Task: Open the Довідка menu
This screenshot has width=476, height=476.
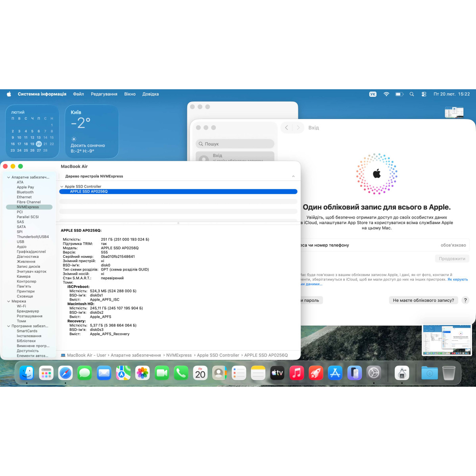Action: coord(150,94)
